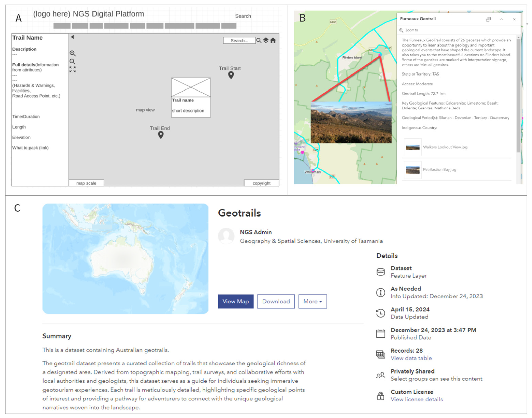Click the Australia map preview thumbnail

tap(125, 259)
